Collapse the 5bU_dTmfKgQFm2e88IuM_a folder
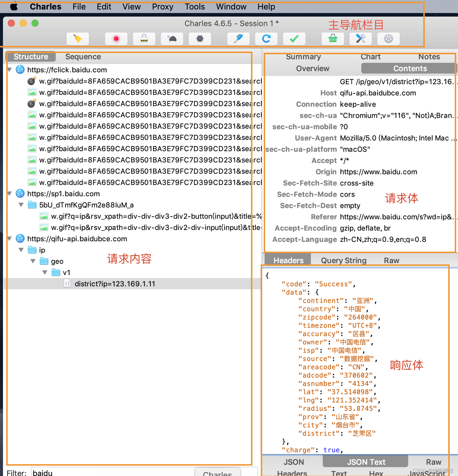The height and width of the screenshot is (476, 458). coord(21,205)
